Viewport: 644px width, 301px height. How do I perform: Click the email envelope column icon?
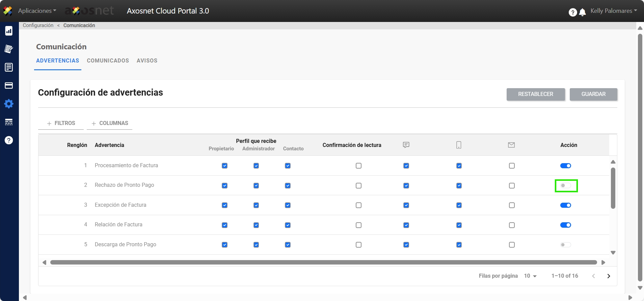[x=511, y=145]
